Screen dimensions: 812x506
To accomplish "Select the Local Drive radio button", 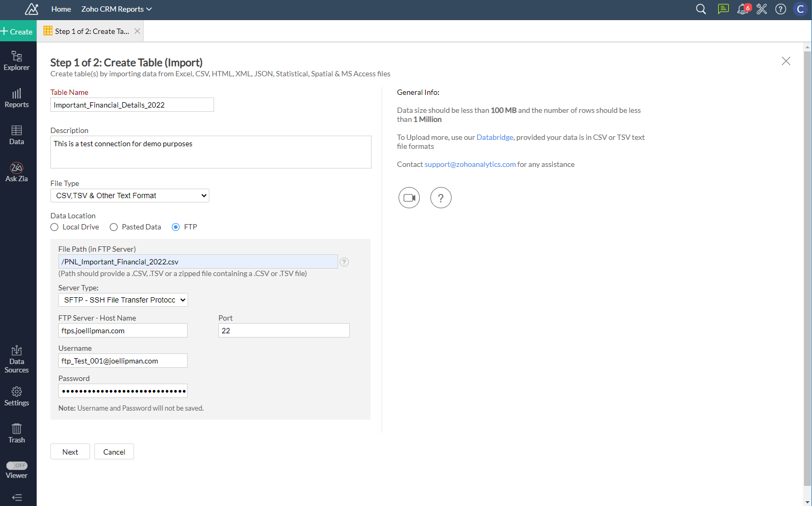I will [55, 227].
